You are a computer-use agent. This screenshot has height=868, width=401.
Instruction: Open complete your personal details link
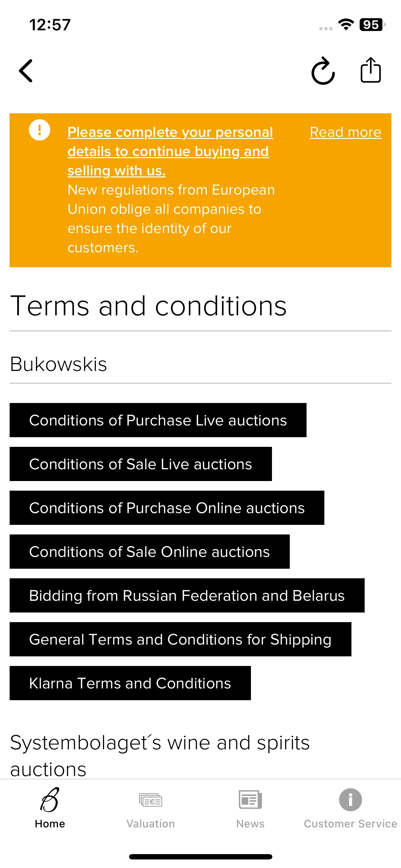(x=170, y=151)
